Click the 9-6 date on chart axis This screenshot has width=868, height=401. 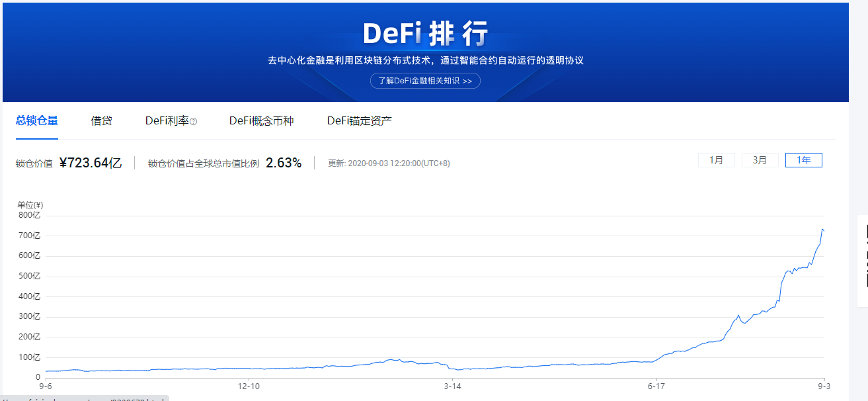(x=46, y=386)
